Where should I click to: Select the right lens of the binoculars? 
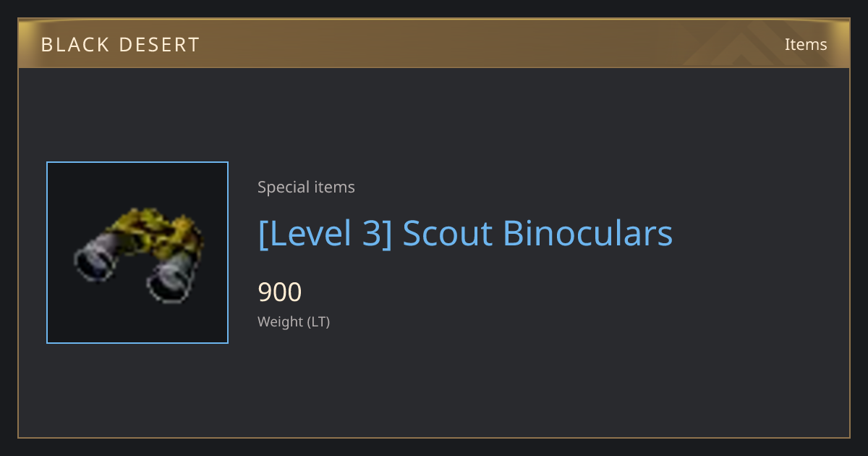171,277
